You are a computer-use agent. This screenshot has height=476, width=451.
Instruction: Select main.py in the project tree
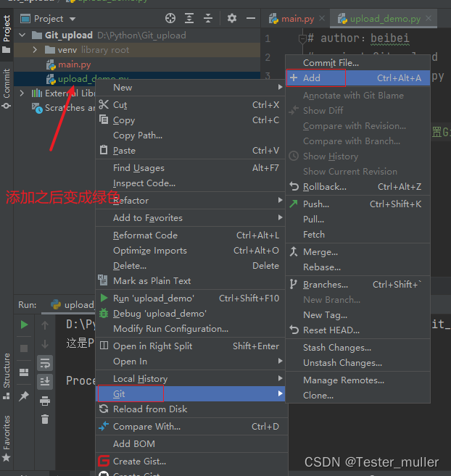pos(74,64)
